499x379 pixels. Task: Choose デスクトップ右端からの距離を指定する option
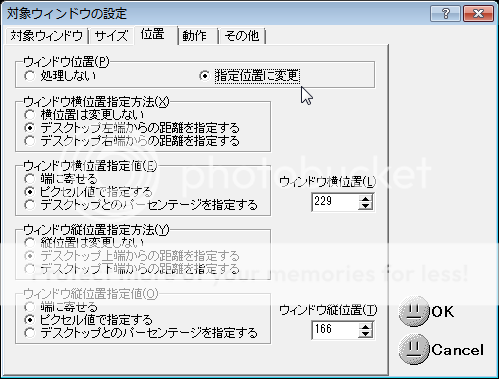132,141
